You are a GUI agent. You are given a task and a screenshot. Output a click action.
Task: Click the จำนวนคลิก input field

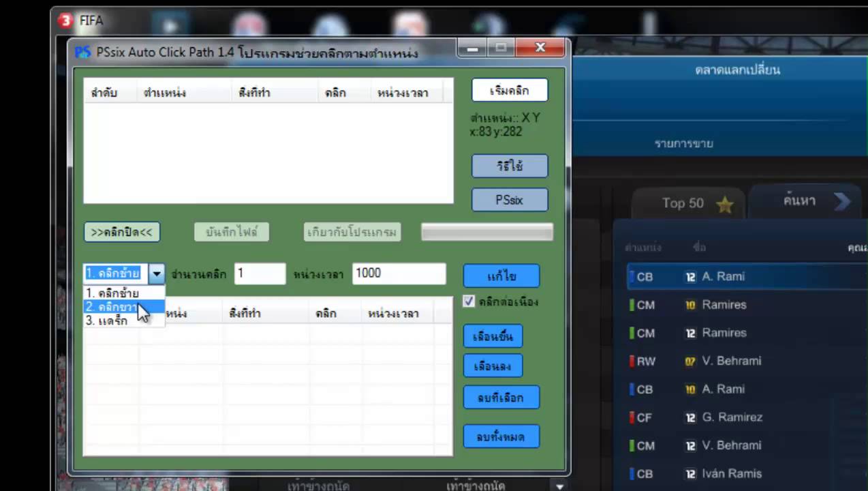[260, 273]
